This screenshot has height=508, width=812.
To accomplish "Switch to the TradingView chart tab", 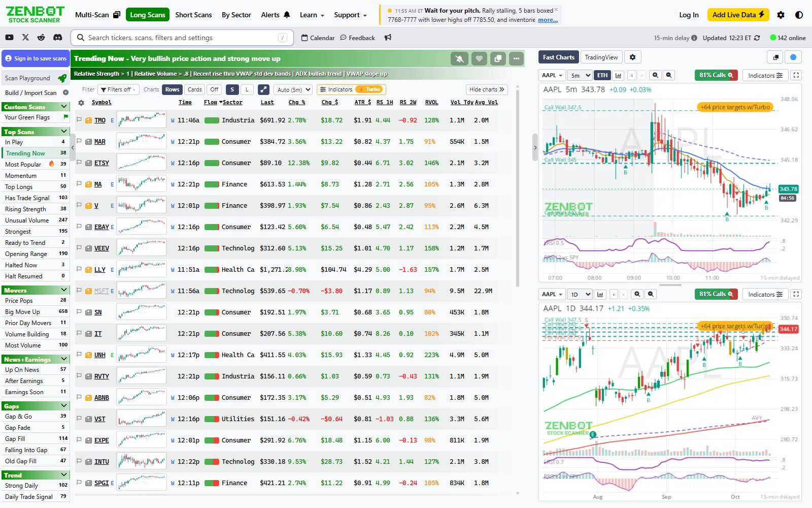I will (601, 57).
